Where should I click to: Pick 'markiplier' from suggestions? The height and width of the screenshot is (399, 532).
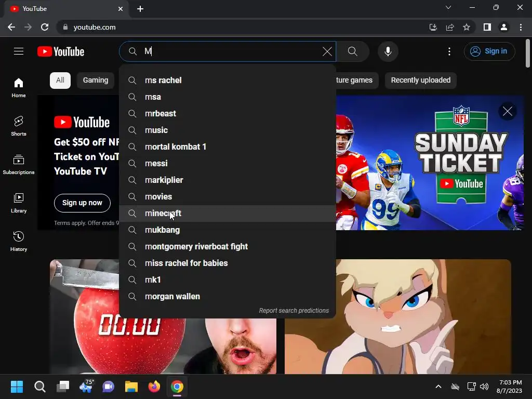228,180
